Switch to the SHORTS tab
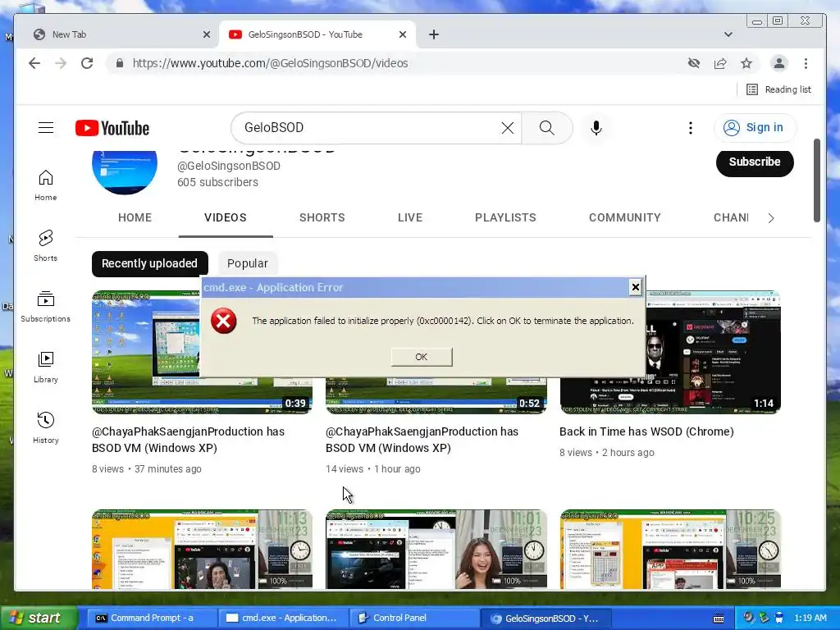 click(x=322, y=217)
